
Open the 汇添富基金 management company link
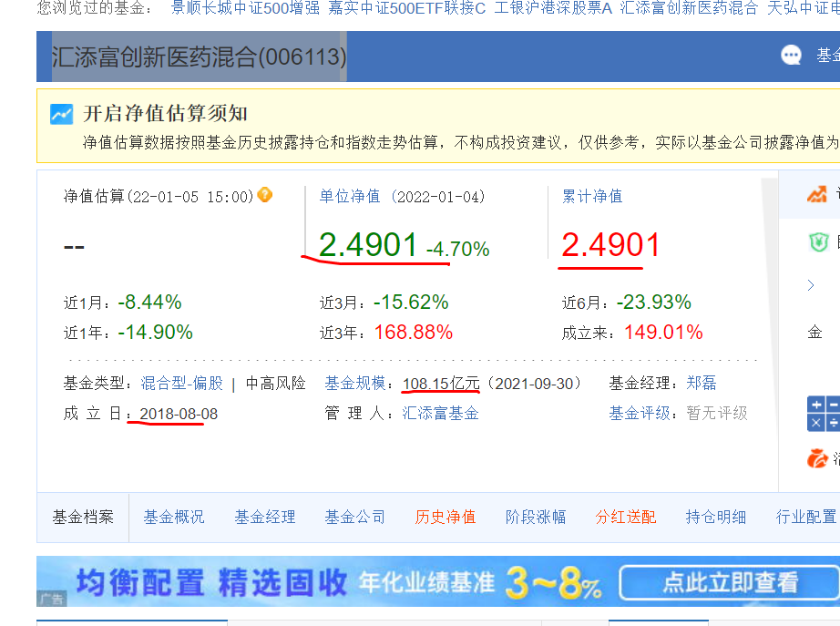440,413
